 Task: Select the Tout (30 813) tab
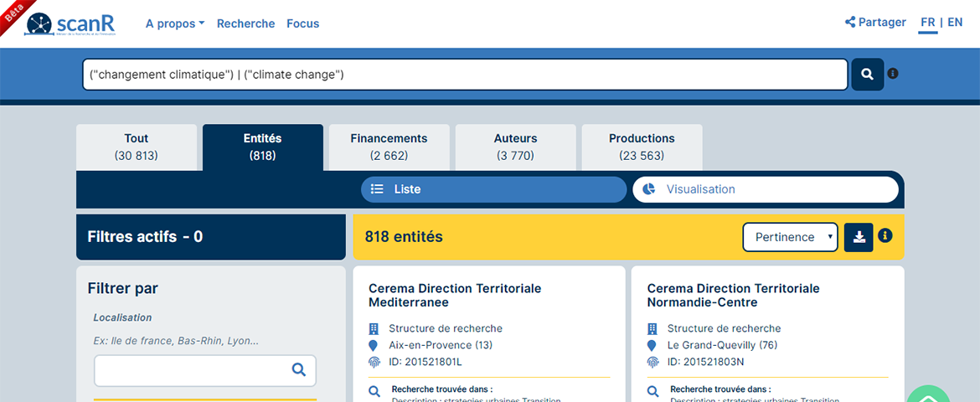tap(137, 147)
